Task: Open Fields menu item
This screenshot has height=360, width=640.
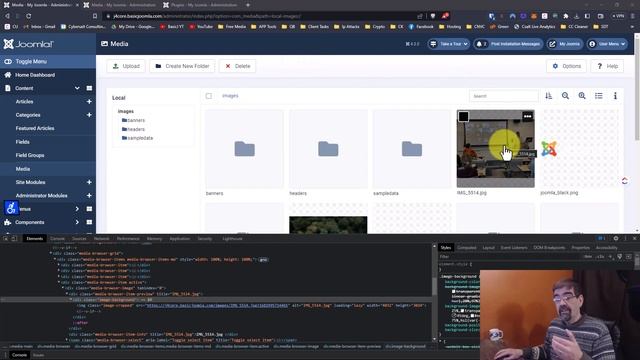Action: [22, 142]
